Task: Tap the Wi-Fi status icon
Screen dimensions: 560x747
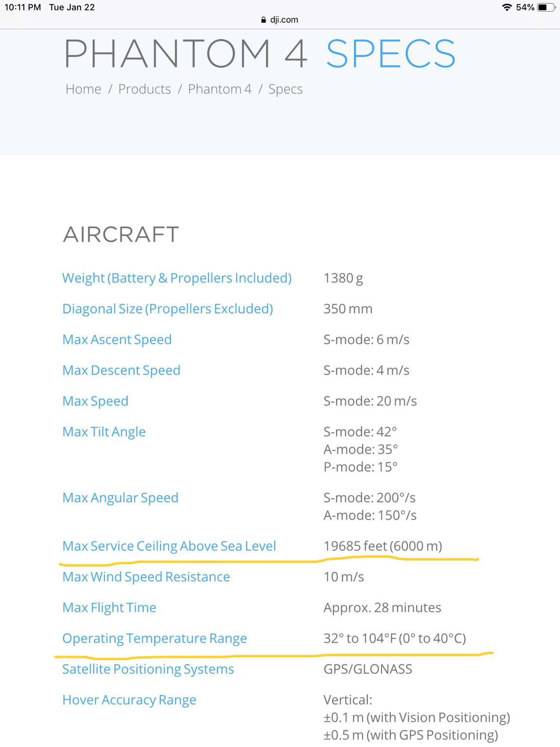Action: (507, 7)
